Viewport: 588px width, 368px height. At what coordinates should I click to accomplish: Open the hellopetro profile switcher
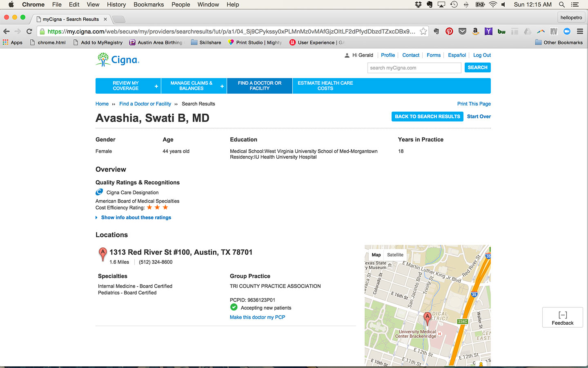[x=571, y=18]
